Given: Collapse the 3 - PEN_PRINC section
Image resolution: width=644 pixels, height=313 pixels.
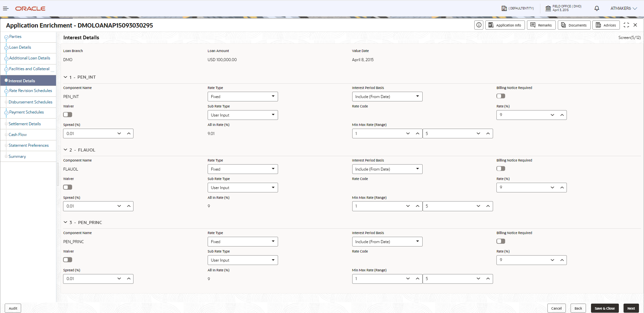Looking at the screenshot, I should (x=65, y=222).
